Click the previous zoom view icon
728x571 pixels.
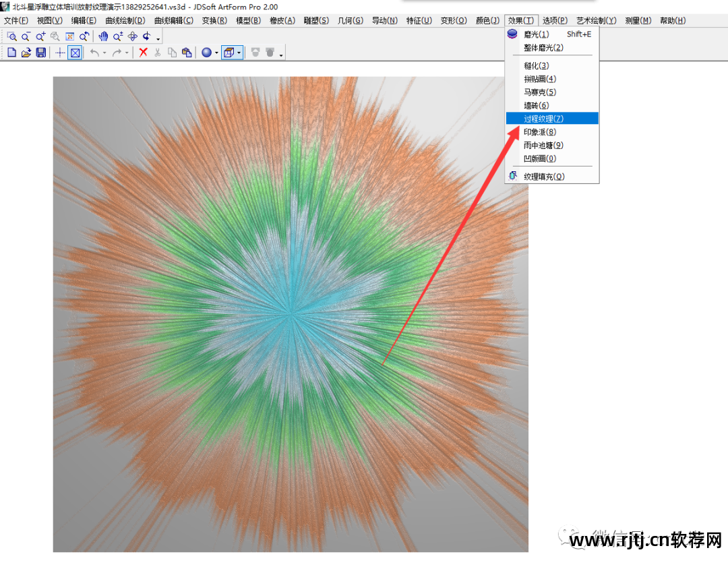coord(84,36)
